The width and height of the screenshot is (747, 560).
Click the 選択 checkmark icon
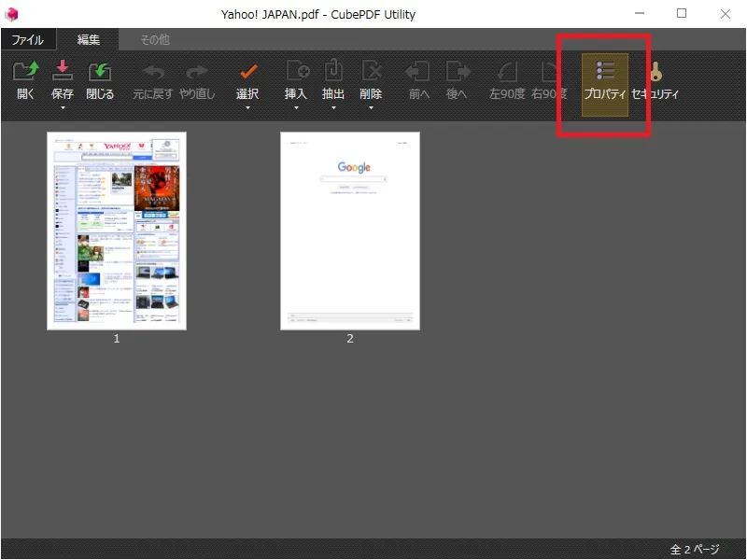[x=247, y=72]
